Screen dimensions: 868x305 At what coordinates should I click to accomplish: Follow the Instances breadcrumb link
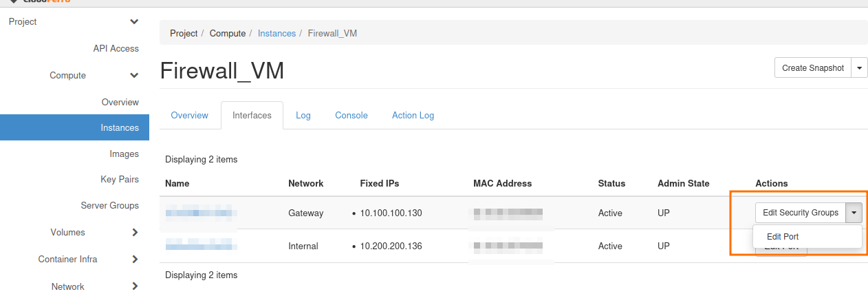click(276, 34)
